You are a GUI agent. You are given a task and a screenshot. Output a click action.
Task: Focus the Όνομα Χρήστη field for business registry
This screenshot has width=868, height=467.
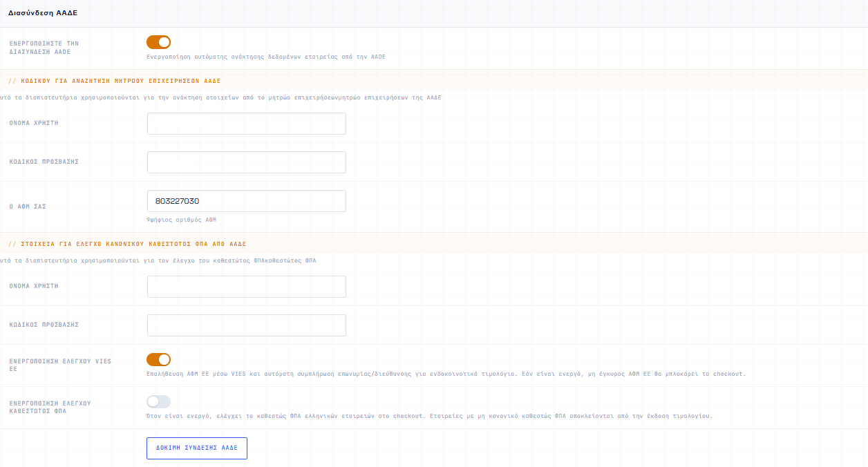pyautogui.click(x=246, y=124)
